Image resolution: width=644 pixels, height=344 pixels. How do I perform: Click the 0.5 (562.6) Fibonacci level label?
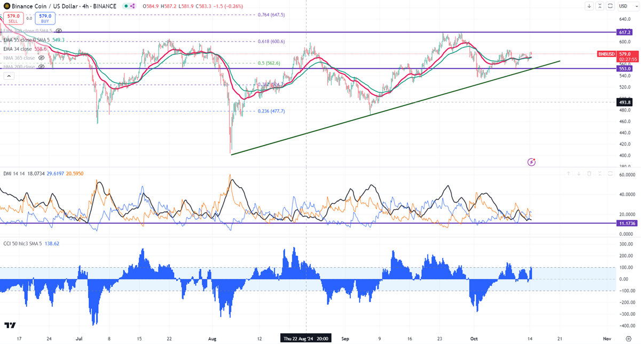(x=269, y=63)
